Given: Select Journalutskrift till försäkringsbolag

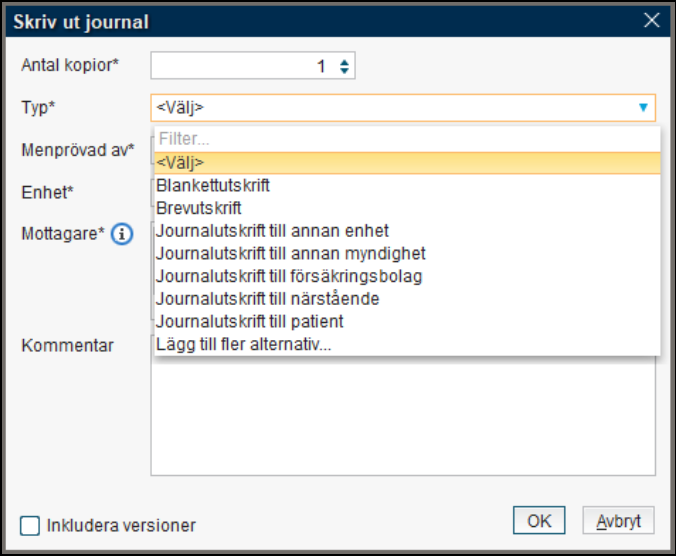Looking at the screenshot, I should (289, 276).
